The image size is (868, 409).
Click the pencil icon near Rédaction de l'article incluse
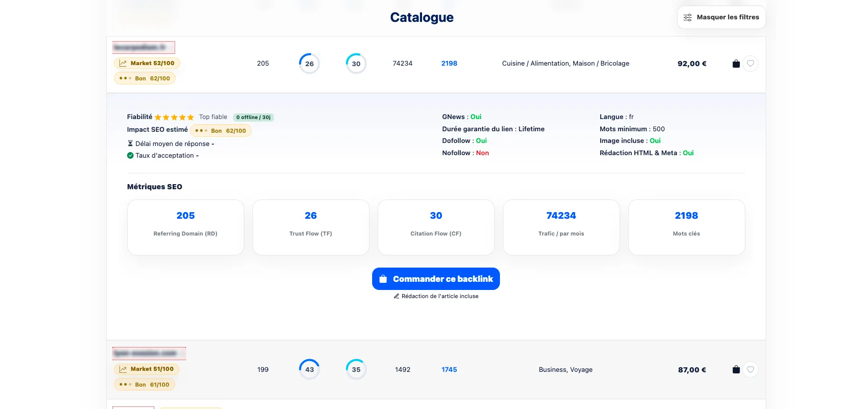[396, 296]
